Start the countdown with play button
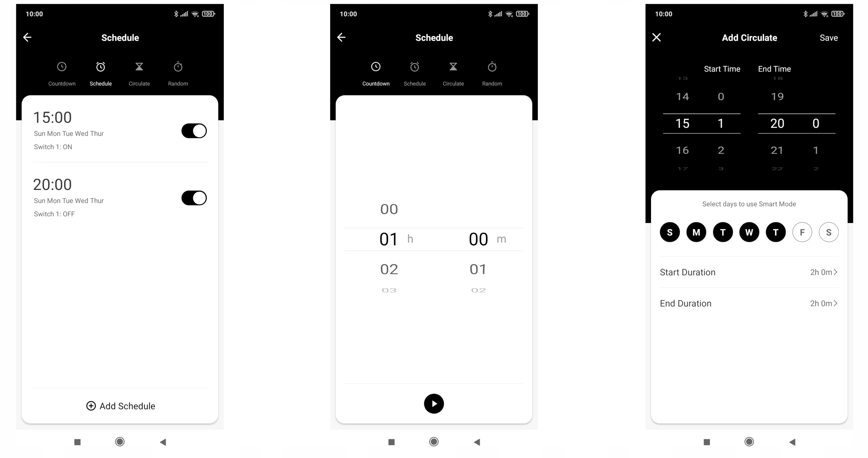The height and width of the screenshot is (458, 868). click(434, 403)
